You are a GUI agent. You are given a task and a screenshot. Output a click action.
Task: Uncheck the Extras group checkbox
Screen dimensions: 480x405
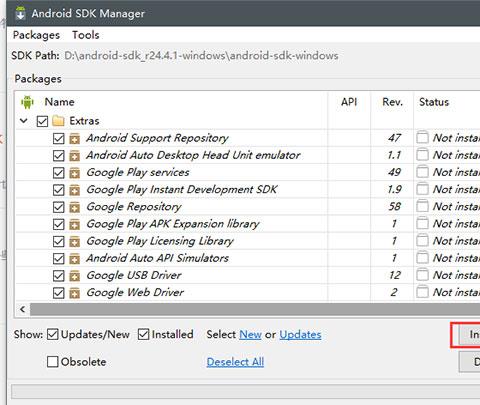pyautogui.click(x=42, y=121)
